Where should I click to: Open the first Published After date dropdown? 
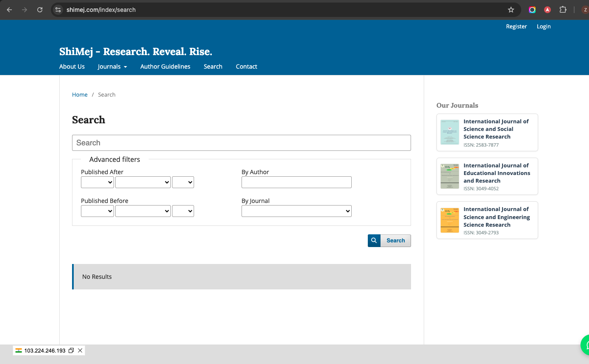tap(97, 182)
